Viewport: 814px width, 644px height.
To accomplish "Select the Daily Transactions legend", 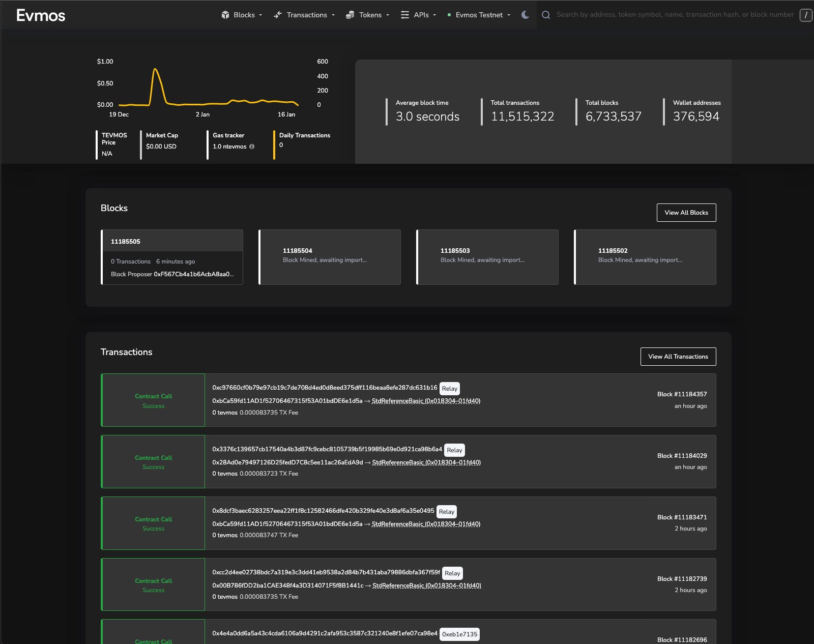I will coord(305,135).
